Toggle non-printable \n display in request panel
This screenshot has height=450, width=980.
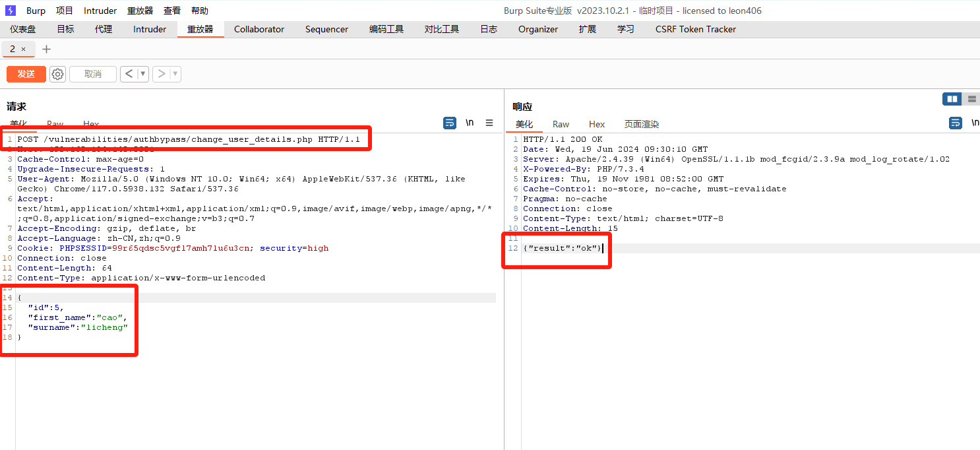click(x=470, y=123)
